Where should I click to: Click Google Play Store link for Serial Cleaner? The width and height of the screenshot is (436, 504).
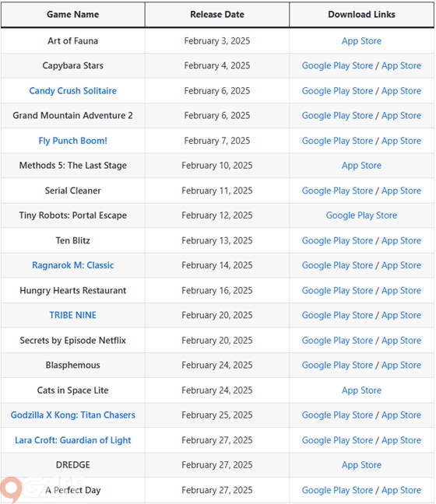pos(337,191)
